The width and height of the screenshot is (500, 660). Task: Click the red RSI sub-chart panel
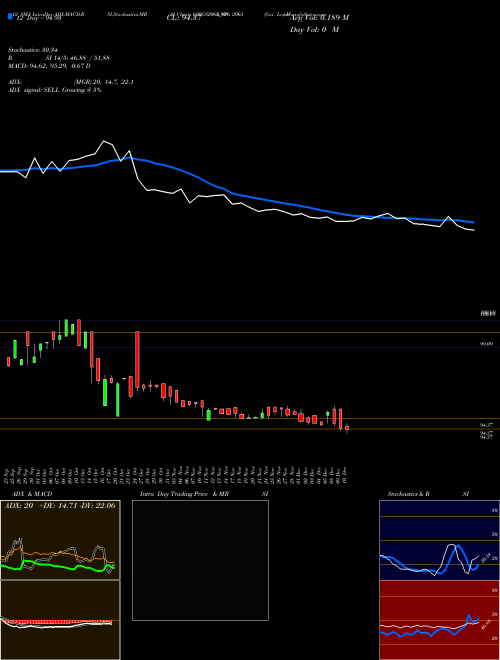tap(439, 620)
